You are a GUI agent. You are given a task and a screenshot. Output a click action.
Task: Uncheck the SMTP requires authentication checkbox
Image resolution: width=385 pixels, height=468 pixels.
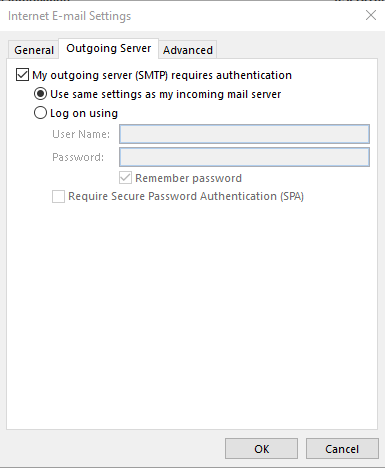point(22,75)
